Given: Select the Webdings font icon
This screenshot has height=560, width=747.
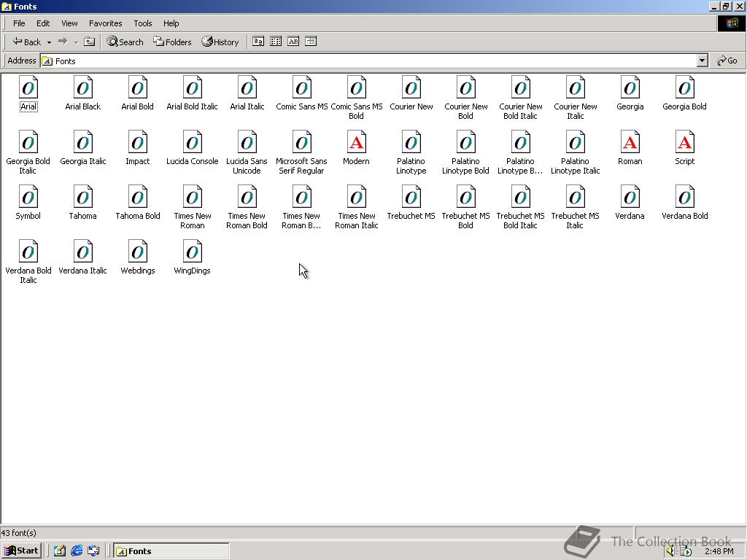Looking at the screenshot, I should click(138, 252).
